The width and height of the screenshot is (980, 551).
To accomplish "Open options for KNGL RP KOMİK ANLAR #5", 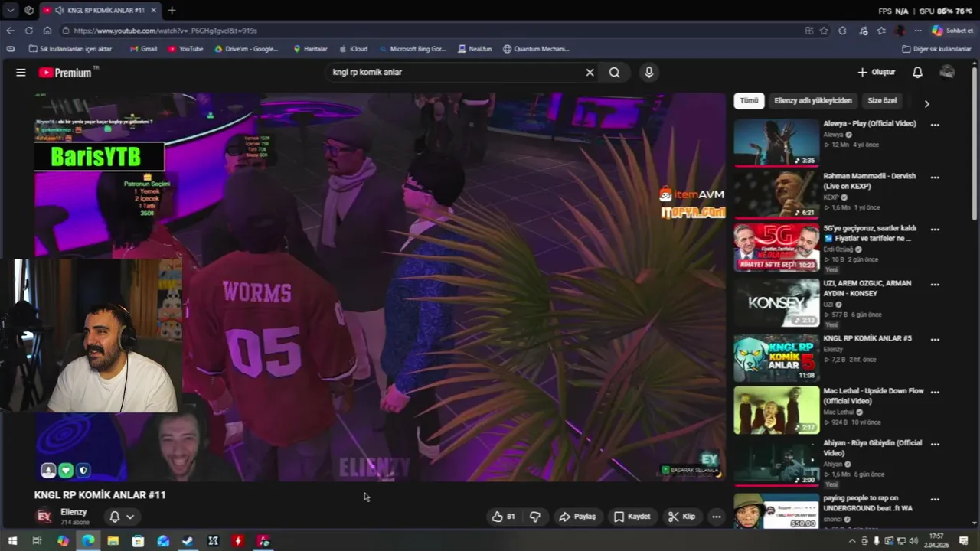I will tap(935, 340).
